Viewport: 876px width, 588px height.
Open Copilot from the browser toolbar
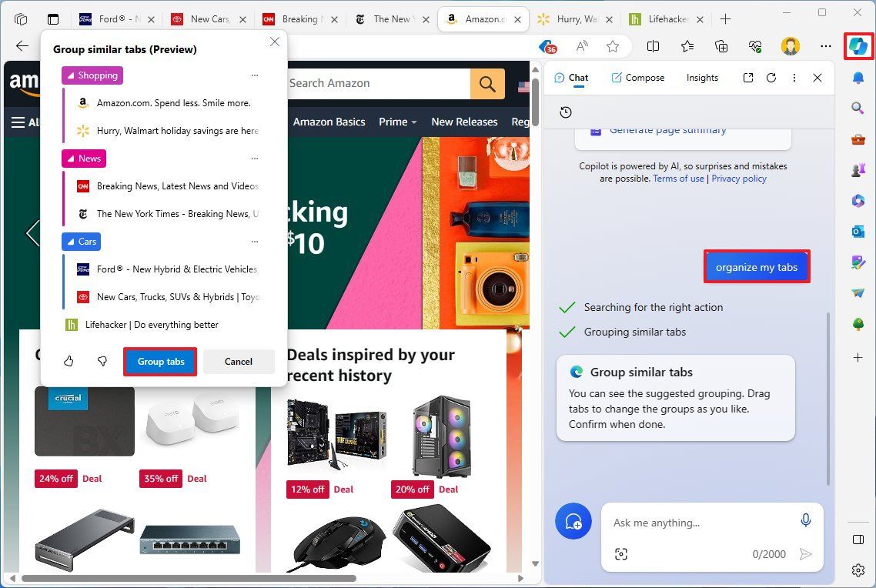point(858,46)
